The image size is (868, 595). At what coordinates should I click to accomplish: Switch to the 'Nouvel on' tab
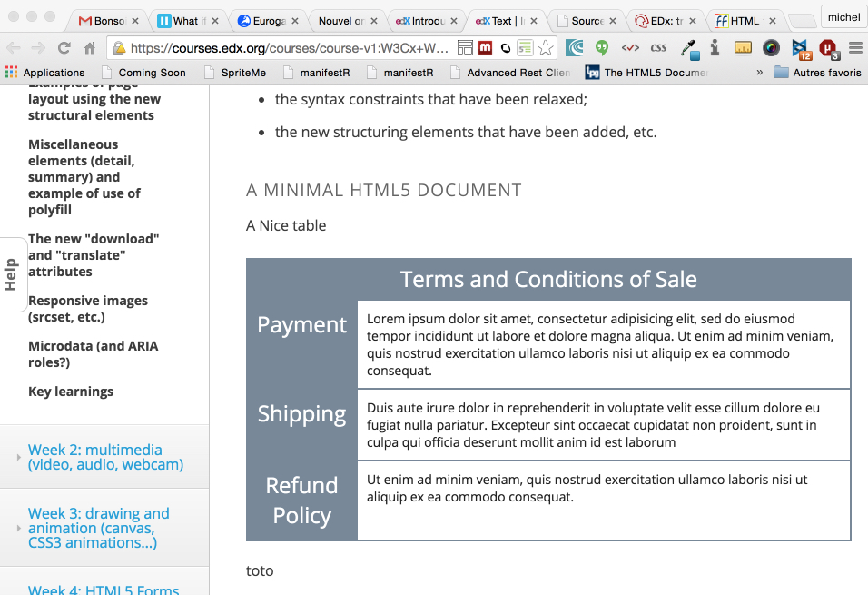coord(340,21)
